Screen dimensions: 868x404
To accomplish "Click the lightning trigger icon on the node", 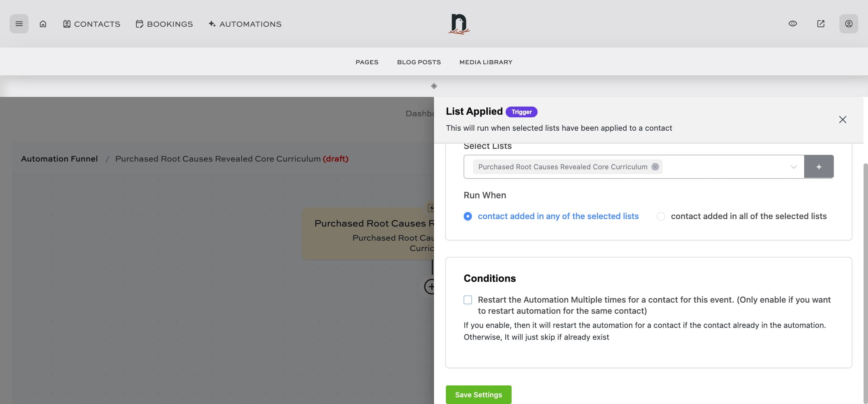I will pos(431,208).
